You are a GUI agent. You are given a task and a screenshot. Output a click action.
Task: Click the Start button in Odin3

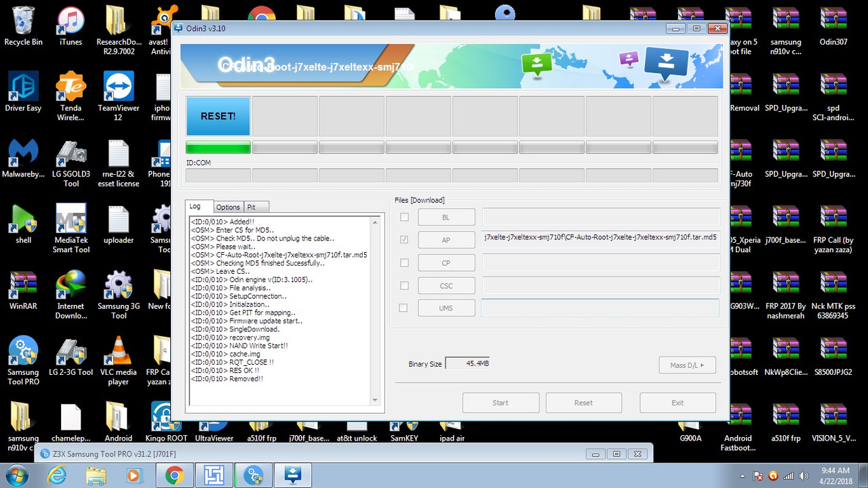[500, 403]
